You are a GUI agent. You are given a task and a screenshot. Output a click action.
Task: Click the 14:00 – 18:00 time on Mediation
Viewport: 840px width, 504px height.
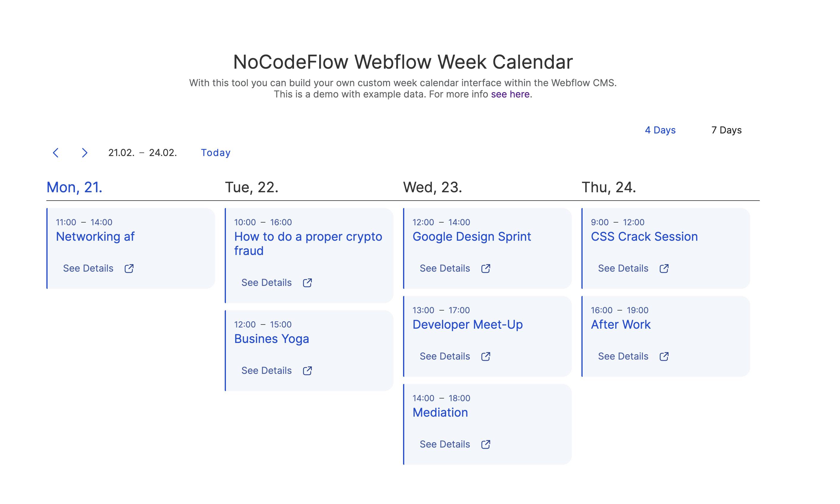(441, 398)
